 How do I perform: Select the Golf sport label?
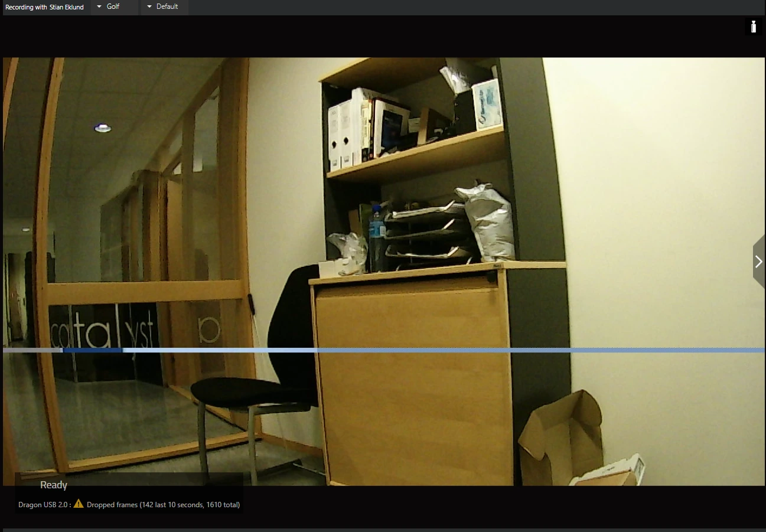pyautogui.click(x=113, y=7)
